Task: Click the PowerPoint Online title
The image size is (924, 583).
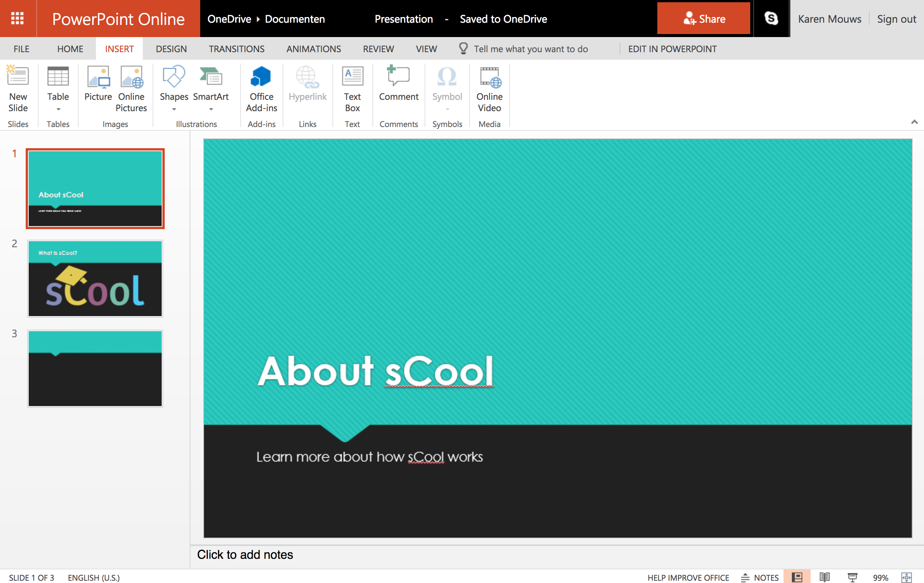Action: click(x=118, y=19)
